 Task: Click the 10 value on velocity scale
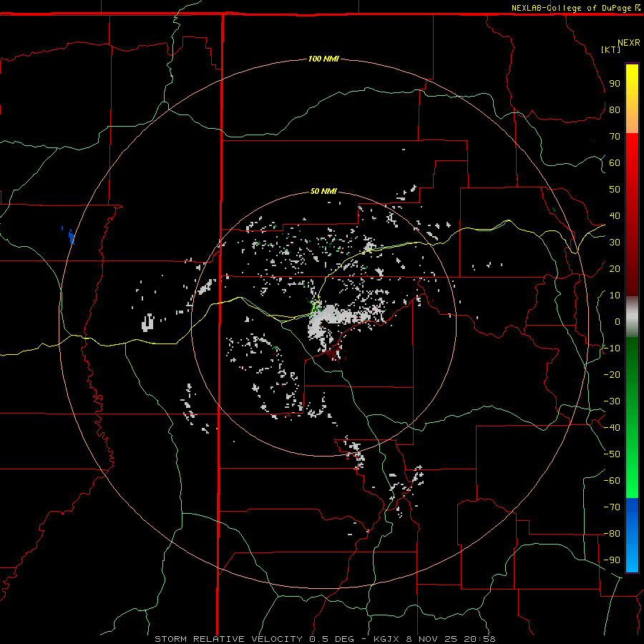(x=615, y=296)
